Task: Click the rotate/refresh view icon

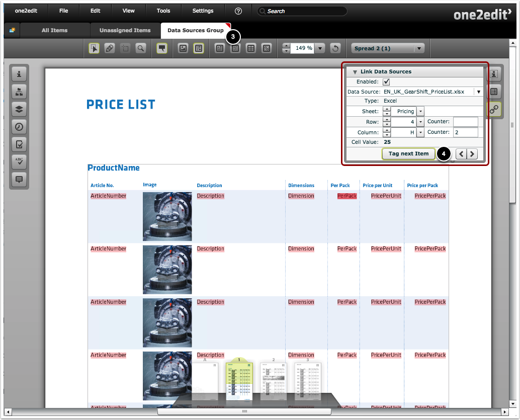Action: pyautogui.click(x=335, y=48)
